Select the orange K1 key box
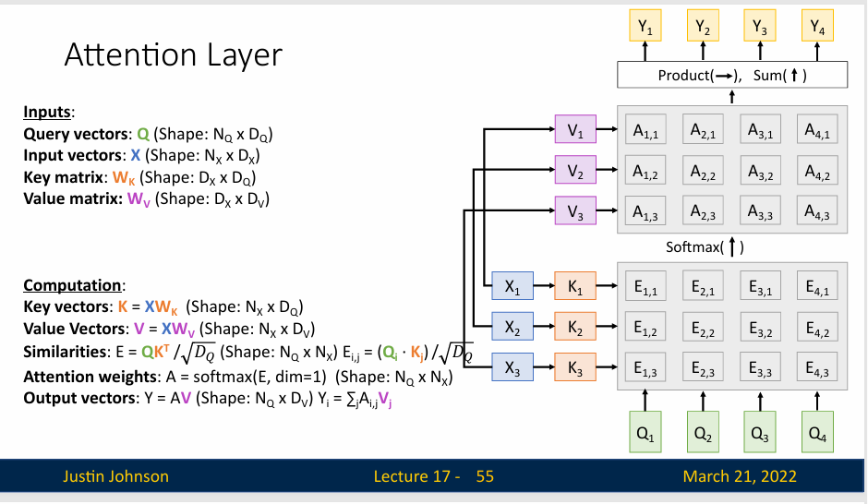The height and width of the screenshot is (504, 868). point(575,285)
